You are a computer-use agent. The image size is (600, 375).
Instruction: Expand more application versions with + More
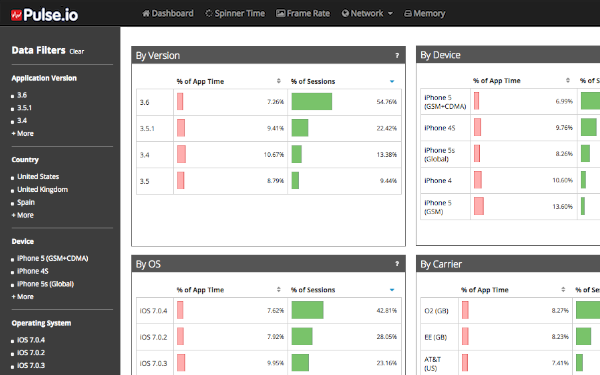[x=23, y=134]
